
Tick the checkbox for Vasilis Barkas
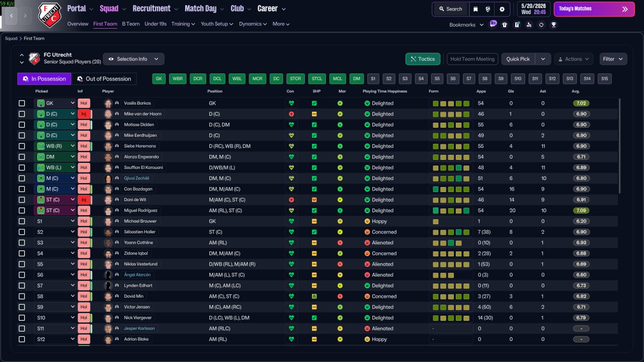tap(22, 103)
